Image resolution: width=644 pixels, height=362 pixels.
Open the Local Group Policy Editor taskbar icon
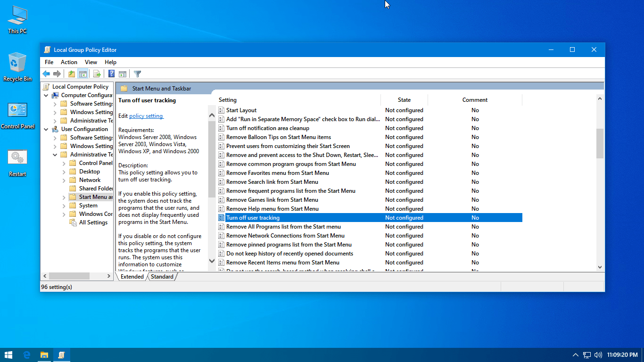pyautogui.click(x=61, y=354)
